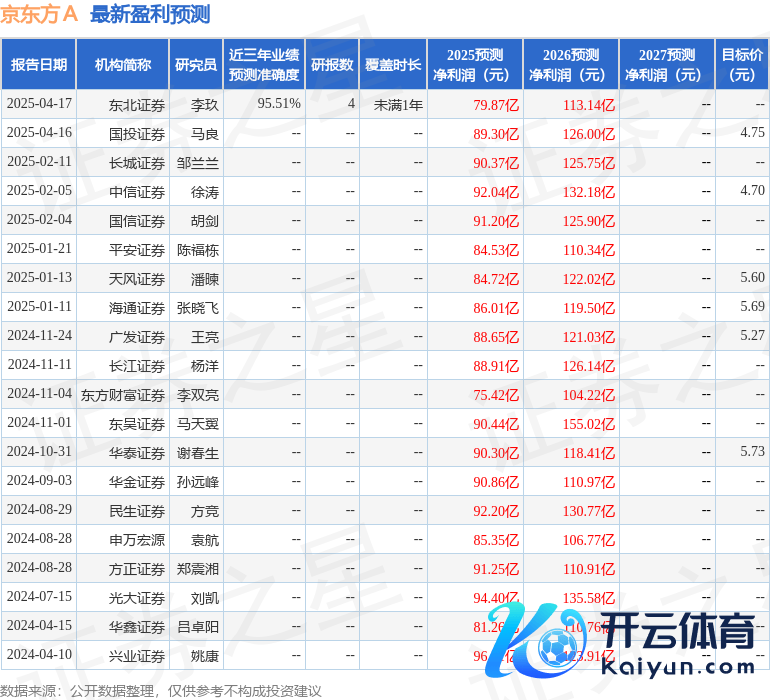Click the 2026预测净利润 column header
Image resolution: width=770 pixels, height=700 pixels.
(x=571, y=64)
